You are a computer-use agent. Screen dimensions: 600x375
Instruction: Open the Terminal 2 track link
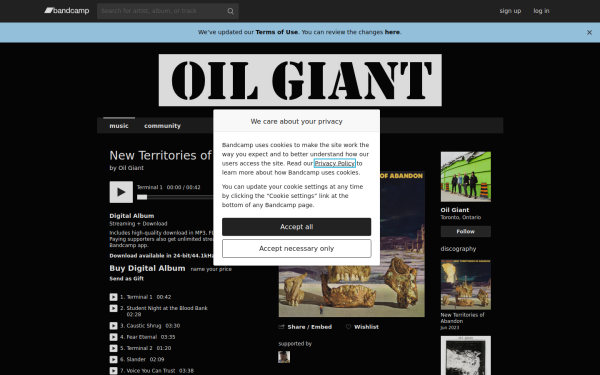point(139,348)
